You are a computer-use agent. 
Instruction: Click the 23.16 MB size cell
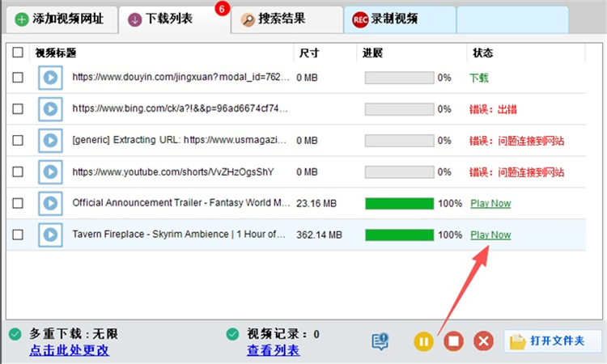[x=316, y=204]
